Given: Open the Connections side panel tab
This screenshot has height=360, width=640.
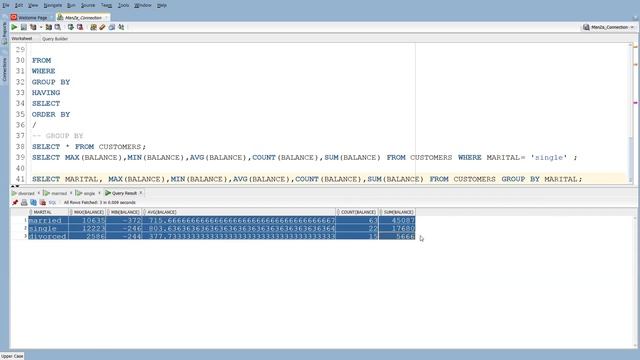Looking at the screenshot, I should click(4, 69).
